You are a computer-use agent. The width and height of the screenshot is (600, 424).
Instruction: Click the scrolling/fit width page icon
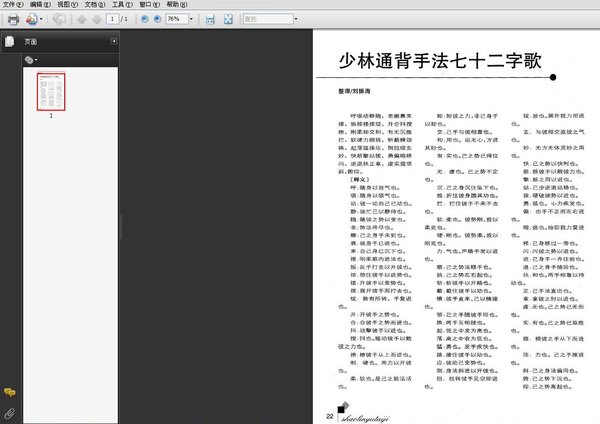point(210,19)
